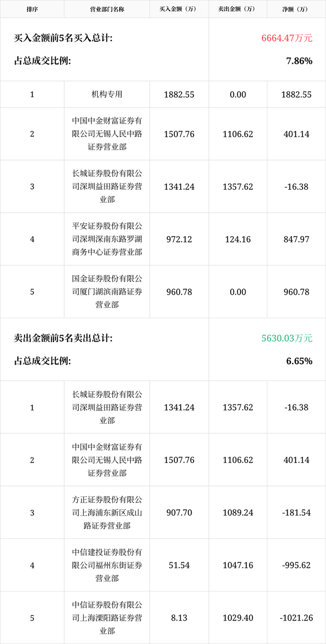Screen dimensions: 326x644
Task: Select the 国金证券 厦门湖滨南路 department name
Action: pyautogui.click(x=107, y=292)
